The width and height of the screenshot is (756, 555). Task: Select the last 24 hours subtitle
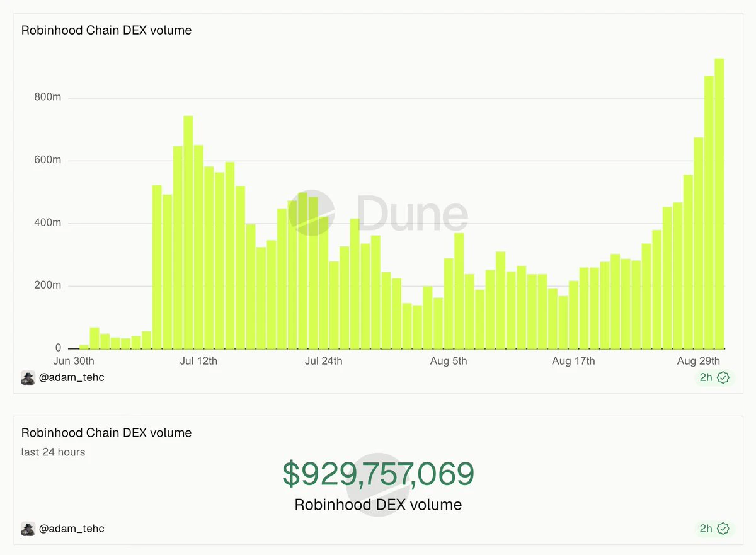pos(53,452)
